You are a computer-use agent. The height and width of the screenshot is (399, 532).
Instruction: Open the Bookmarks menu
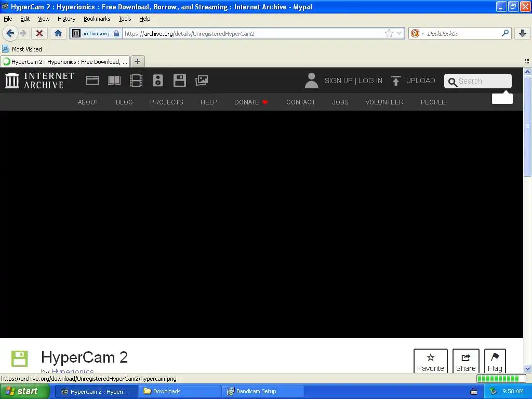pyautogui.click(x=97, y=19)
